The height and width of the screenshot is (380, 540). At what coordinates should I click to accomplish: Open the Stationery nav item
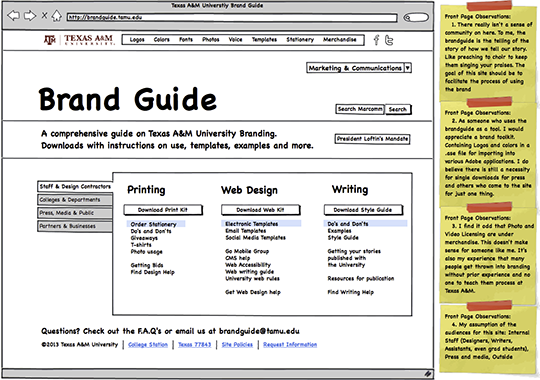coord(300,40)
